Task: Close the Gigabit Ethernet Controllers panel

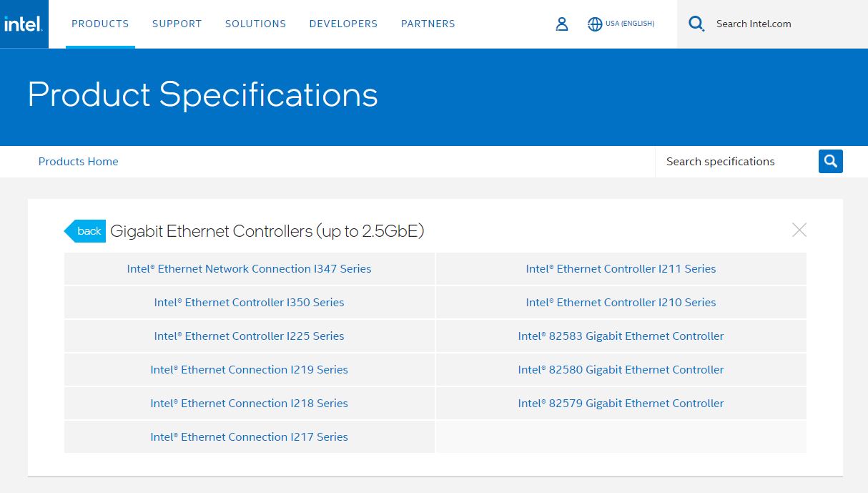Action: (x=799, y=230)
